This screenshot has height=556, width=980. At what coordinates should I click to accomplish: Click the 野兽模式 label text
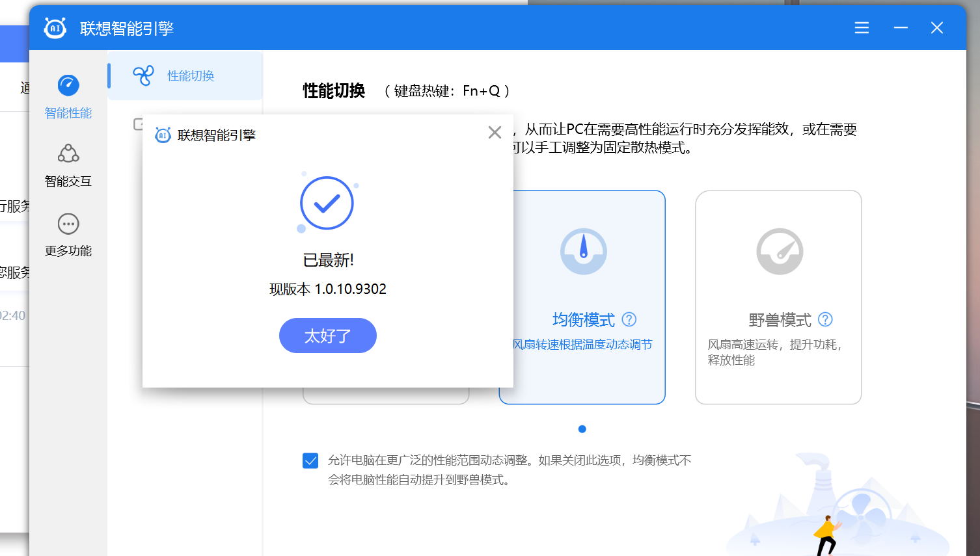click(780, 320)
